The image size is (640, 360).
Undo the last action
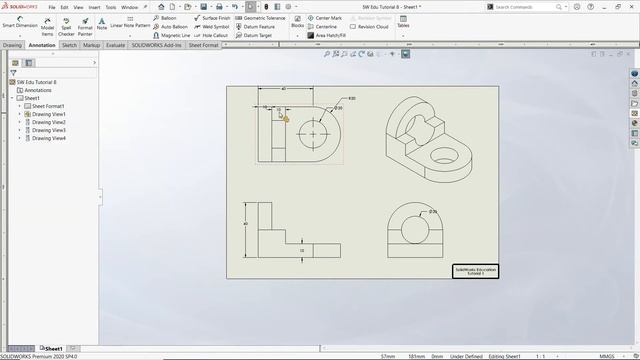click(x=235, y=7)
